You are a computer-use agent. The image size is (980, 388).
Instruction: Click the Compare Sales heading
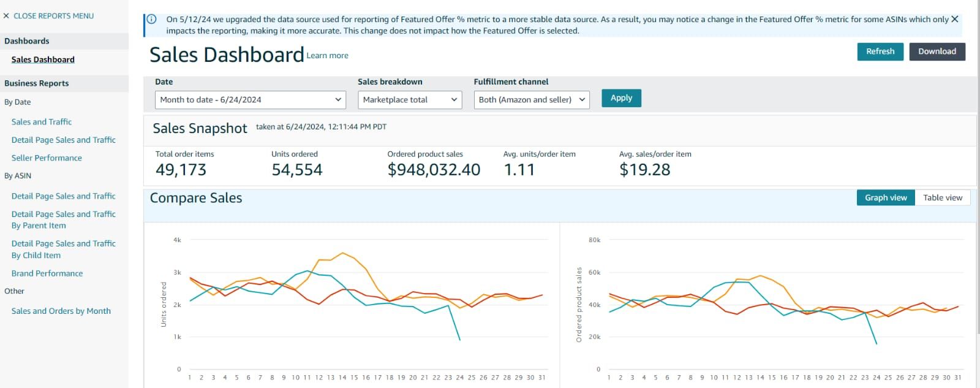click(196, 198)
